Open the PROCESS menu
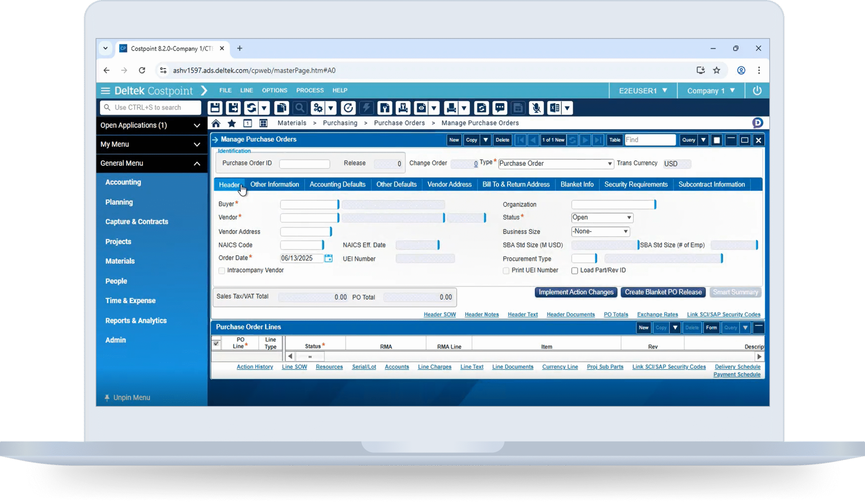The width and height of the screenshot is (865, 504). pos(310,90)
